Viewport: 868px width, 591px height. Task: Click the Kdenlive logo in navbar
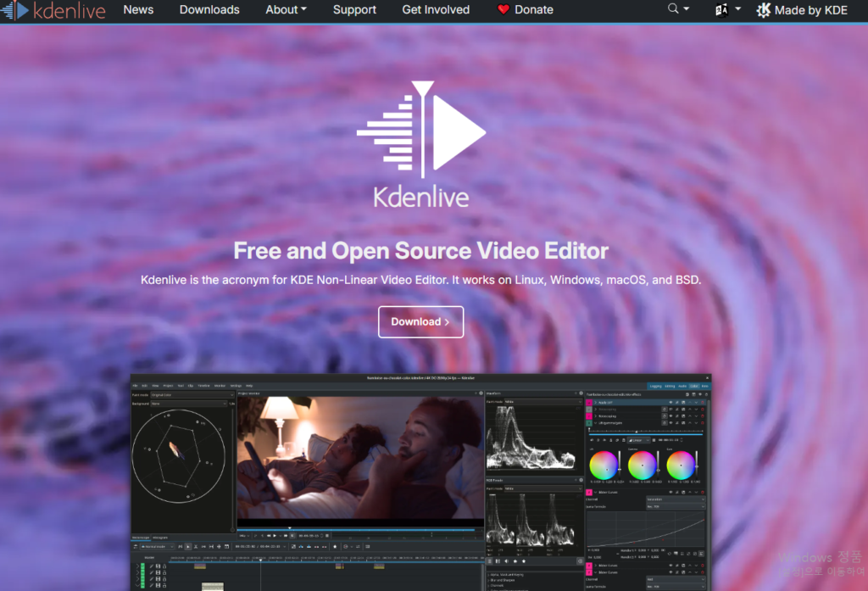(53, 10)
